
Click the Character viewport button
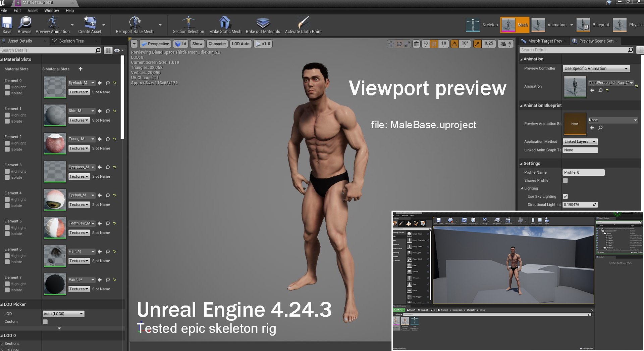[x=217, y=44]
